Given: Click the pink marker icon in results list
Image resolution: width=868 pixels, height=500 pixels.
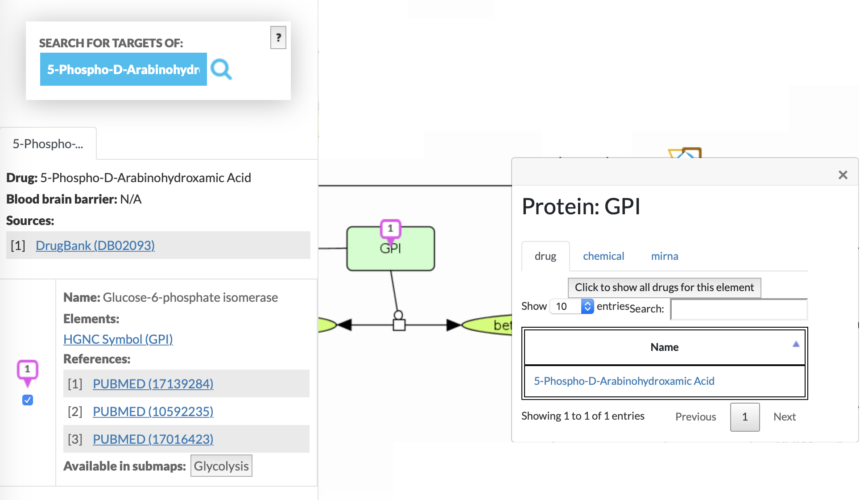Looking at the screenshot, I should [27, 372].
